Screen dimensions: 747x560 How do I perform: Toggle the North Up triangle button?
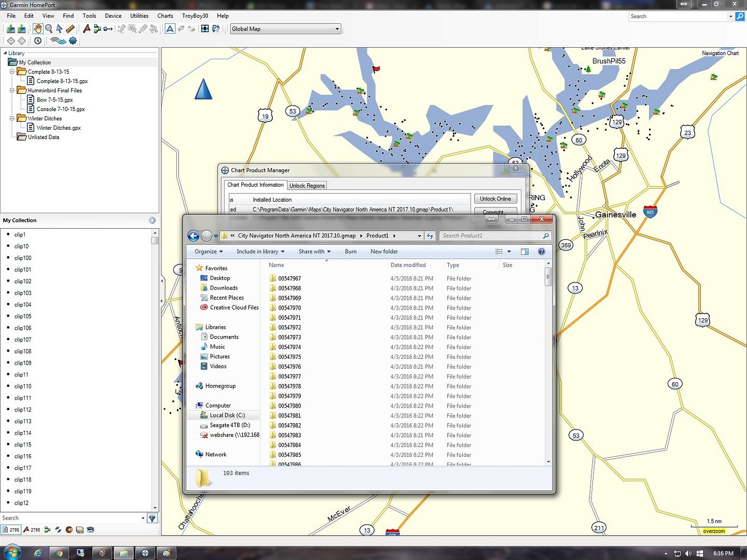click(x=170, y=29)
